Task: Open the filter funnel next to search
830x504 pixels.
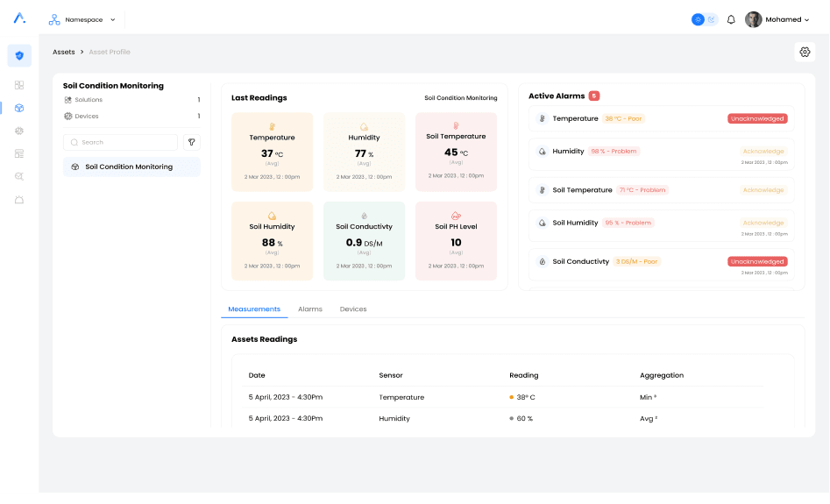Action: 192,142
